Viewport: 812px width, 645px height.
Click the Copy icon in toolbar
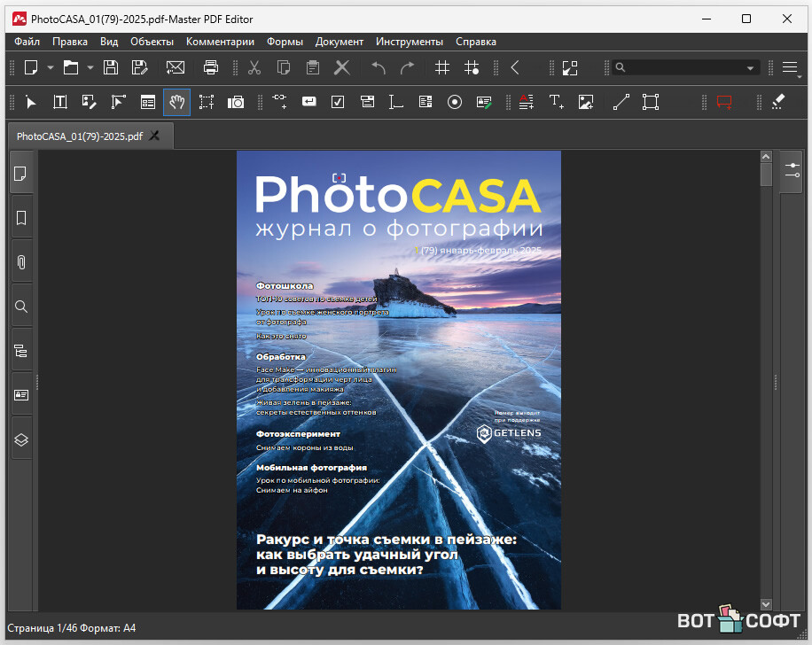[284, 67]
